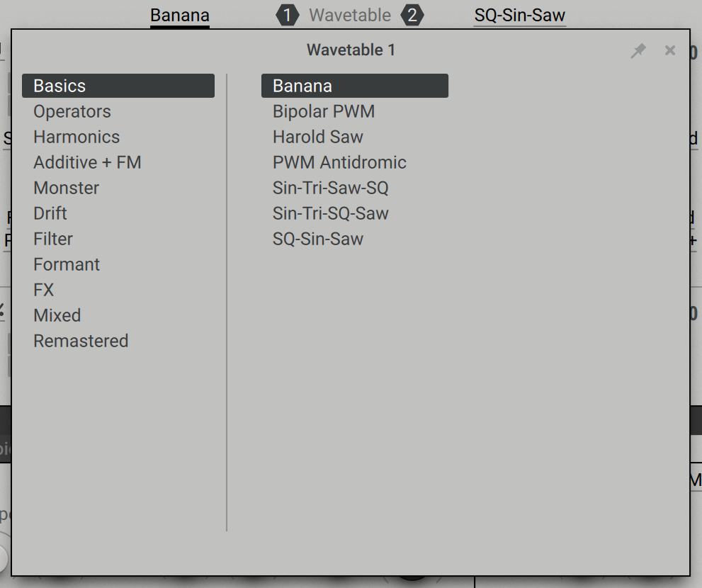The width and height of the screenshot is (702, 588).
Task: Load the PWM Antidromic wavetable
Action: (x=339, y=162)
